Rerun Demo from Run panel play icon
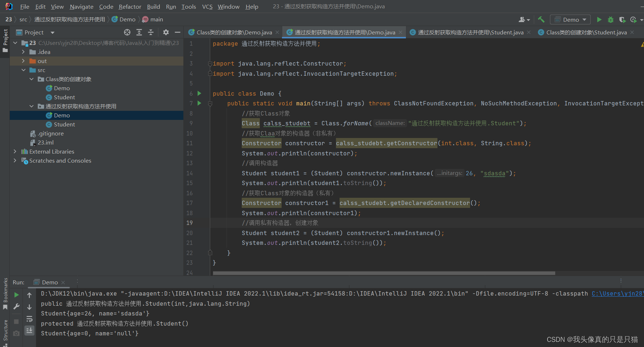The height and width of the screenshot is (347, 644). [x=16, y=295]
